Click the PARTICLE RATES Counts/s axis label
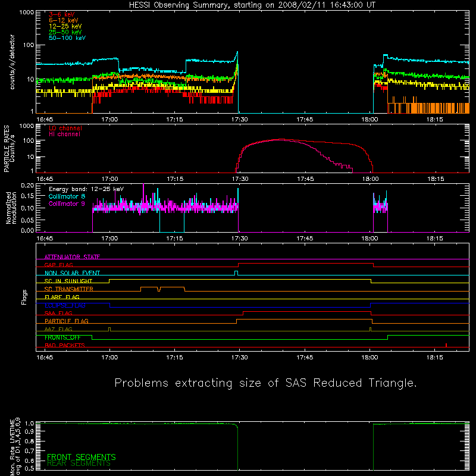476x476 pixels. 9,149
